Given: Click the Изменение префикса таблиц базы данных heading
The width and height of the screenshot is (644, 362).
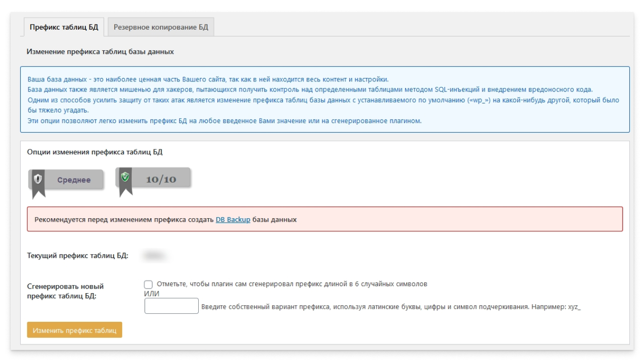Looking at the screenshot, I should pos(100,52).
